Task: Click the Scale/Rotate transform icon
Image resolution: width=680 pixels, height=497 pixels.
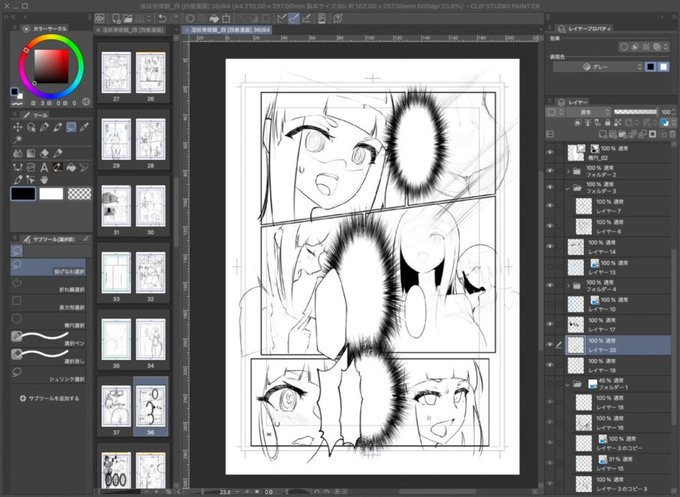Action: [226, 18]
